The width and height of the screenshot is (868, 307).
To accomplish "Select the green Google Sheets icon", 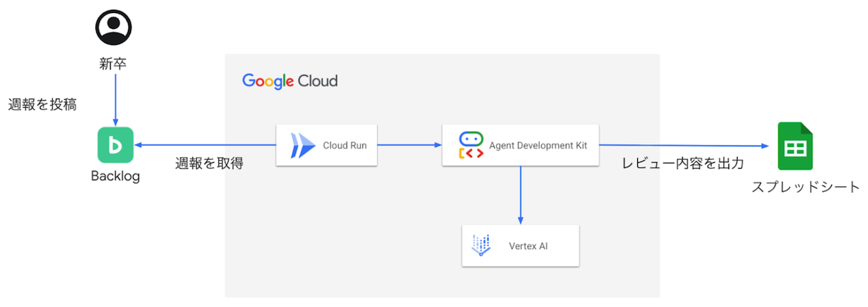I will (x=795, y=147).
